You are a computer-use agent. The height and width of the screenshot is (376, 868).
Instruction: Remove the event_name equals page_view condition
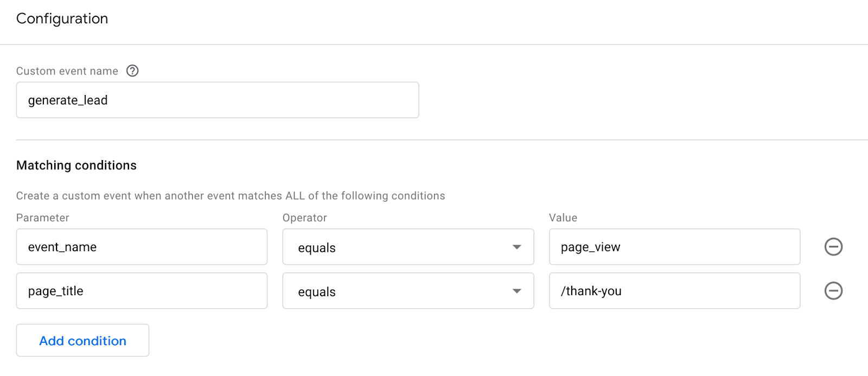point(833,247)
